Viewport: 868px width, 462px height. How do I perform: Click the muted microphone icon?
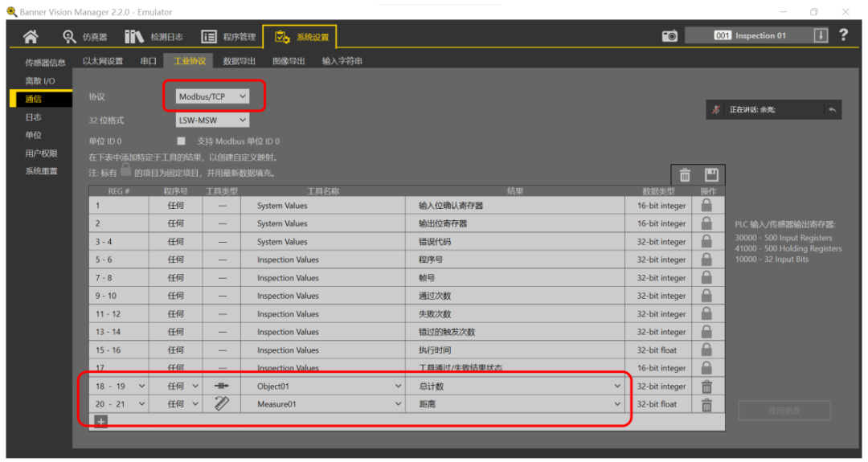tap(716, 110)
